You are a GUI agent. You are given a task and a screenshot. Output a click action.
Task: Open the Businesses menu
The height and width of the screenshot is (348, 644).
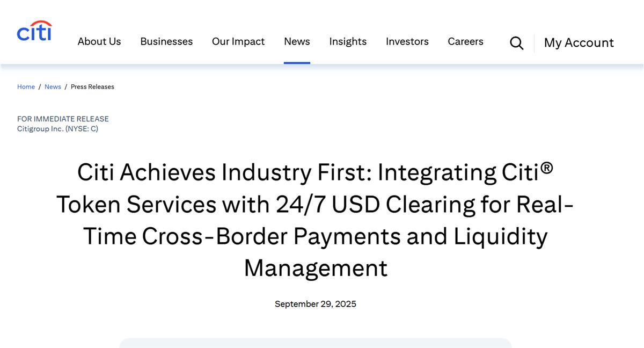[166, 42]
